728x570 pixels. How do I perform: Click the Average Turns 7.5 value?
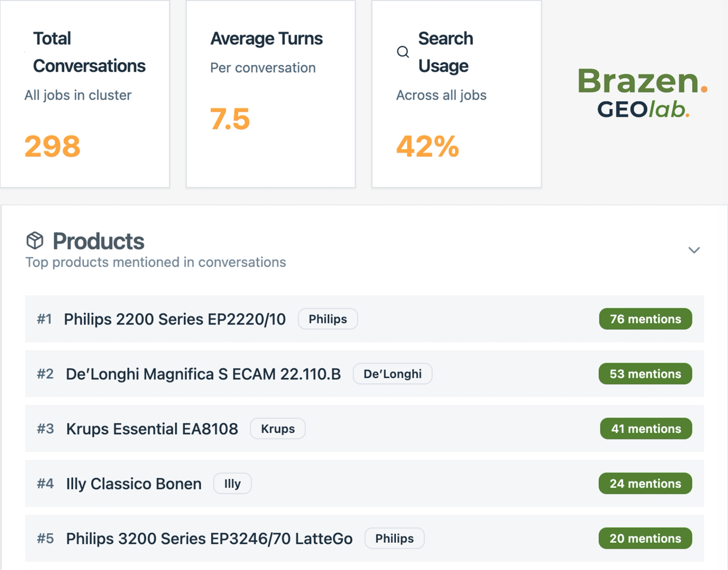[x=230, y=119]
